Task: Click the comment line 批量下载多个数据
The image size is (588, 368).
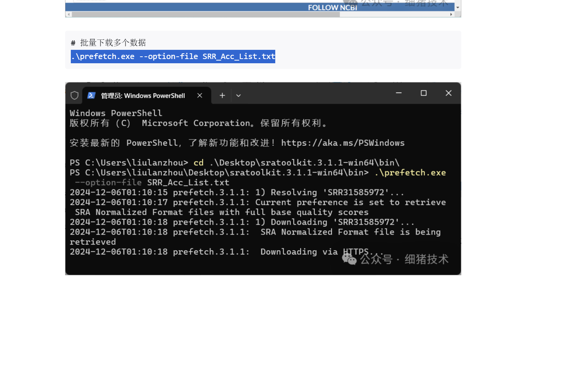Action: [x=108, y=43]
